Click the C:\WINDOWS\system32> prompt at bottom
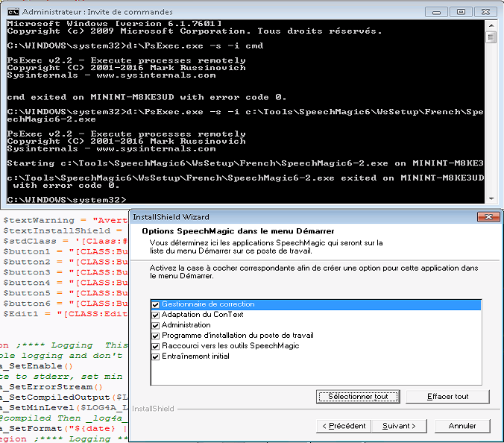504x443 pixels. click(67, 200)
